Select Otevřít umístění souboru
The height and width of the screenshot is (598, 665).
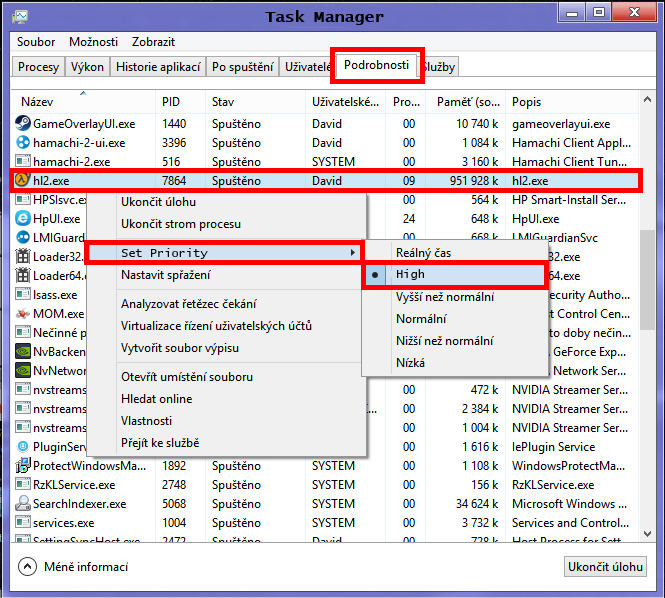click(x=226, y=377)
